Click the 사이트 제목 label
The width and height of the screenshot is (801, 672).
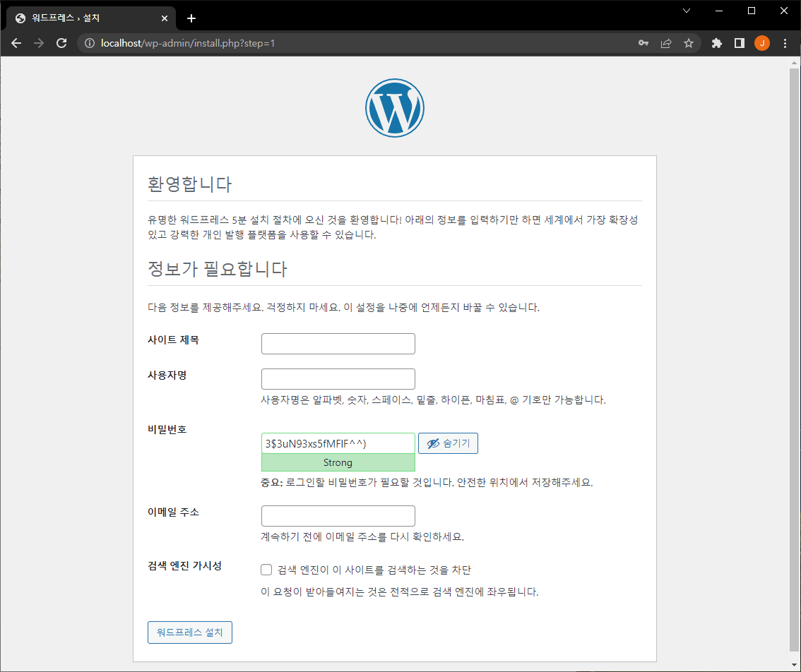pos(173,340)
